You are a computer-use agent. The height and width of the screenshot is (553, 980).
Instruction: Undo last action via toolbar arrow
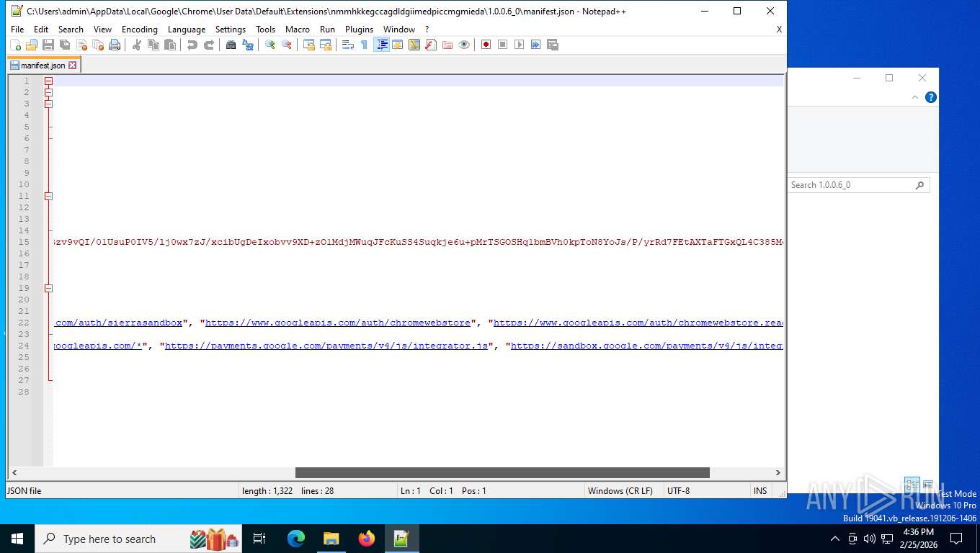[192, 45]
